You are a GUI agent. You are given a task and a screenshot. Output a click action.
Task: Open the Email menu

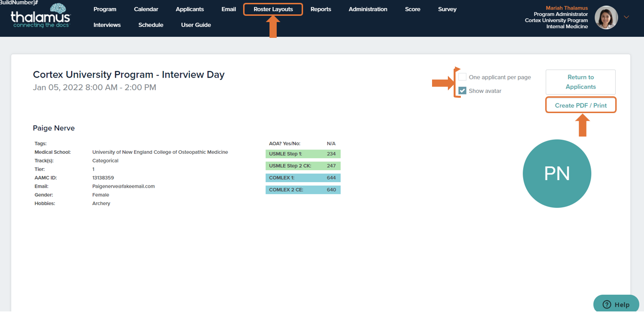click(229, 9)
